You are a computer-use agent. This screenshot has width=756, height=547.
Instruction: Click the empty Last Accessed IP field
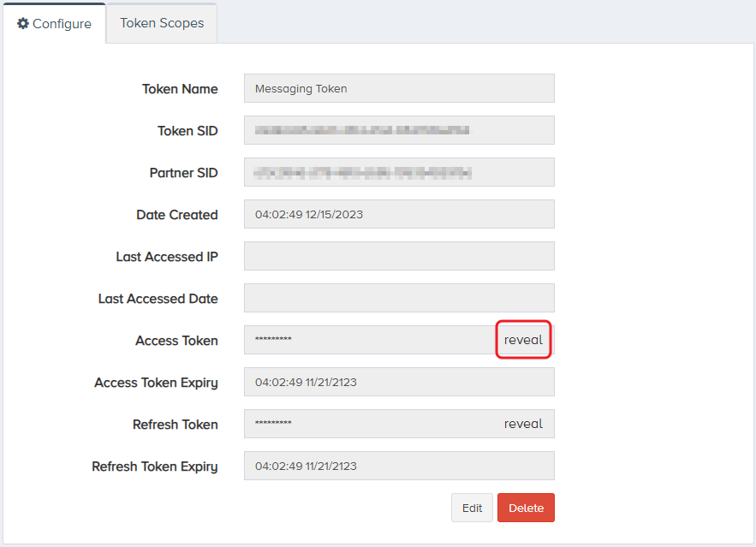pos(399,256)
